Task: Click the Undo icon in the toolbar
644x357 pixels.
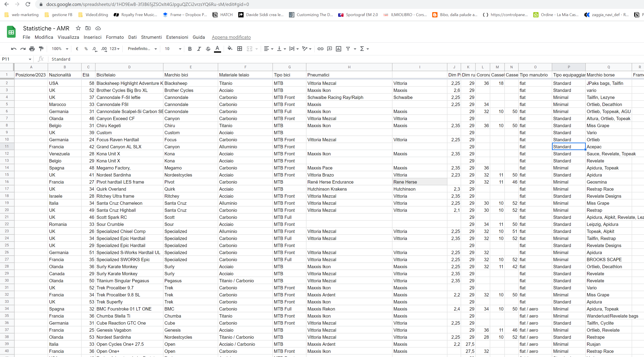Action: pyautogui.click(x=14, y=49)
